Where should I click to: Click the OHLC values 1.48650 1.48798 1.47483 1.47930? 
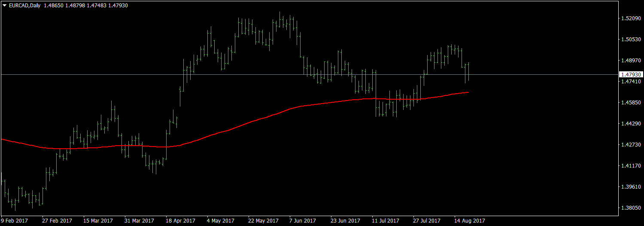(85, 6)
